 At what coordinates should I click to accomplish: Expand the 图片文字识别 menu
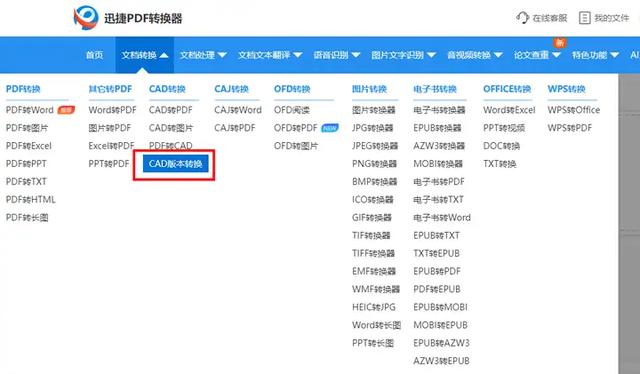click(x=403, y=55)
